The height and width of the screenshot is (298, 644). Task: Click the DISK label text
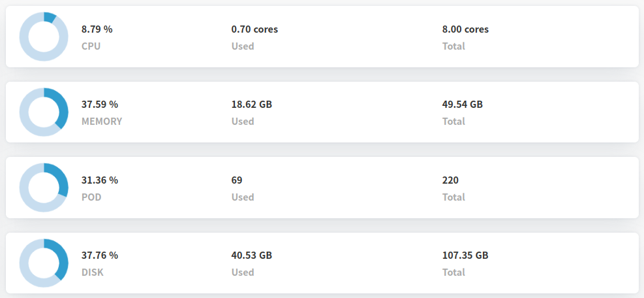pyautogui.click(x=93, y=273)
